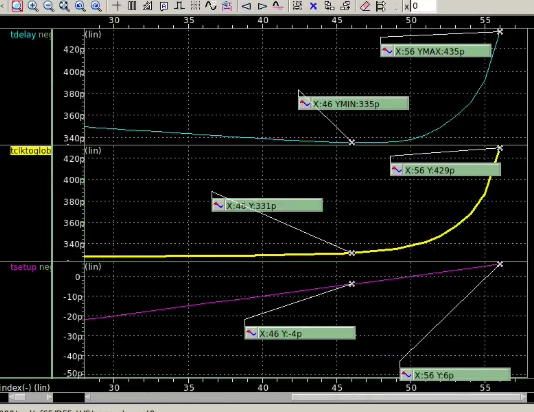Click the last blue zoom magnifier icon
Viewport: 534px width, 412px height.
pyautogui.click(x=96, y=6)
